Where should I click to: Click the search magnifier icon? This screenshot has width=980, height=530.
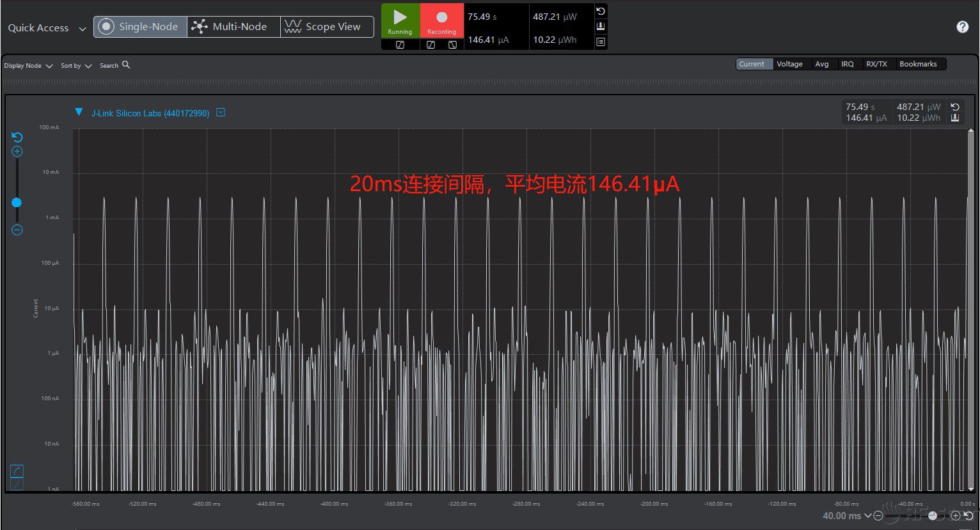pos(126,65)
